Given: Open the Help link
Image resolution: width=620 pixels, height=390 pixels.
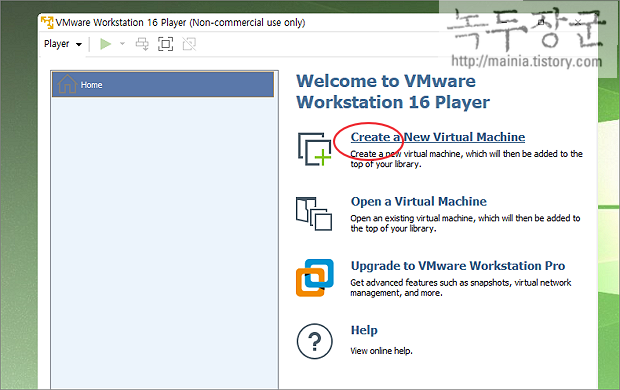Looking at the screenshot, I should [x=364, y=330].
